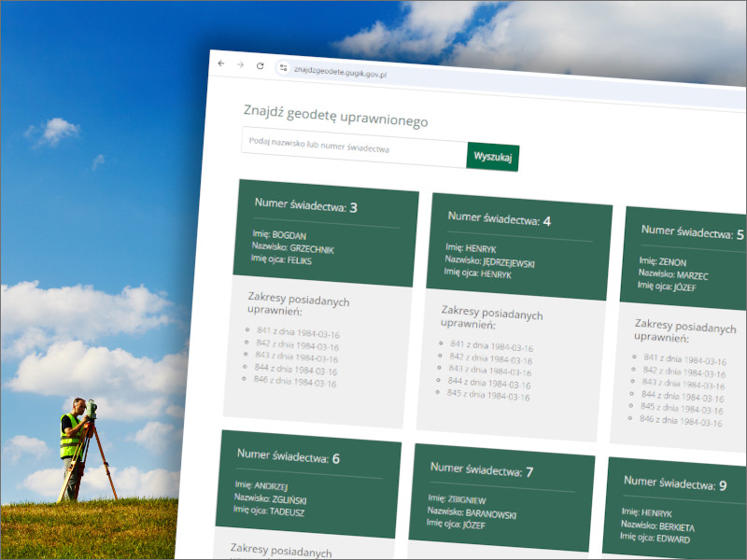Screen dimensions: 747x560
Task: Click '846 z dnia 1984-03-16' in card 3
Action: tap(294, 381)
